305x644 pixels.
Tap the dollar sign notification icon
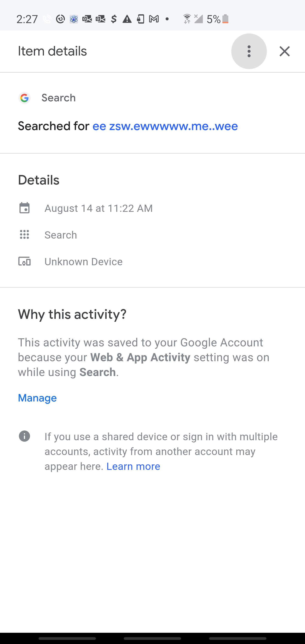(x=114, y=19)
